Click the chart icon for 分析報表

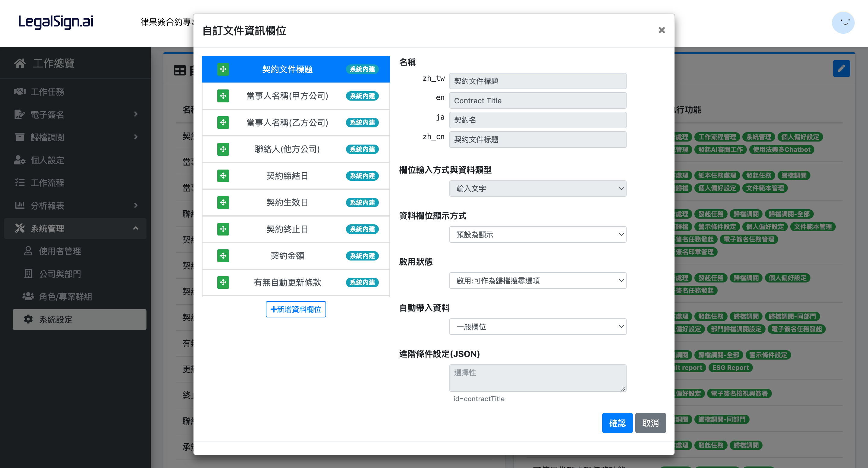tap(20, 205)
